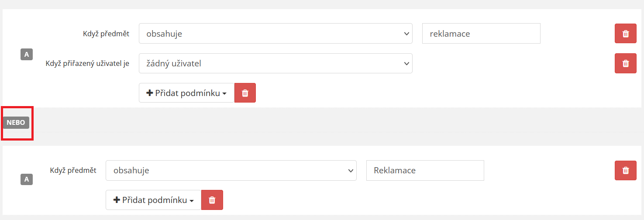Focus the text field containing capitalized 'Reklamace'

click(425, 170)
